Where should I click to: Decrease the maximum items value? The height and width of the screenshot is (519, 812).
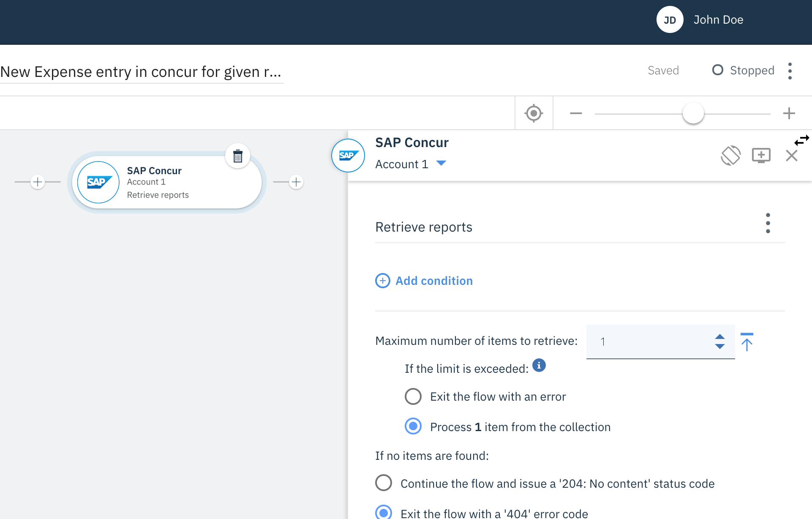(x=719, y=346)
